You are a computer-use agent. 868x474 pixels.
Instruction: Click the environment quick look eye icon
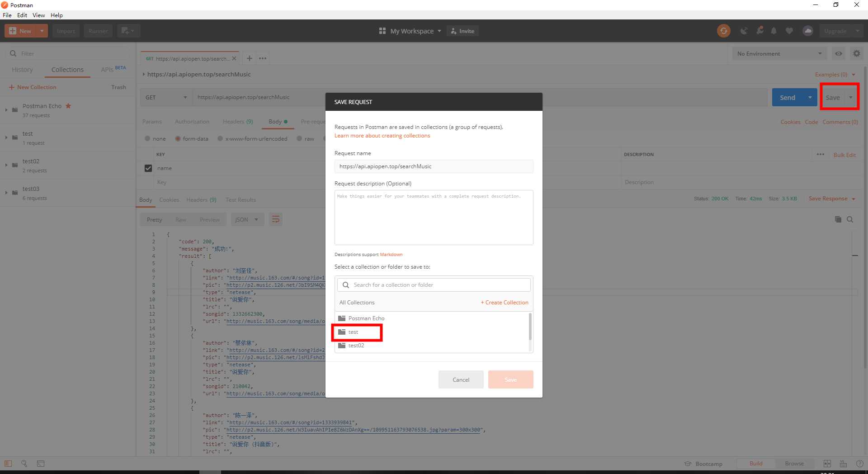839,53
